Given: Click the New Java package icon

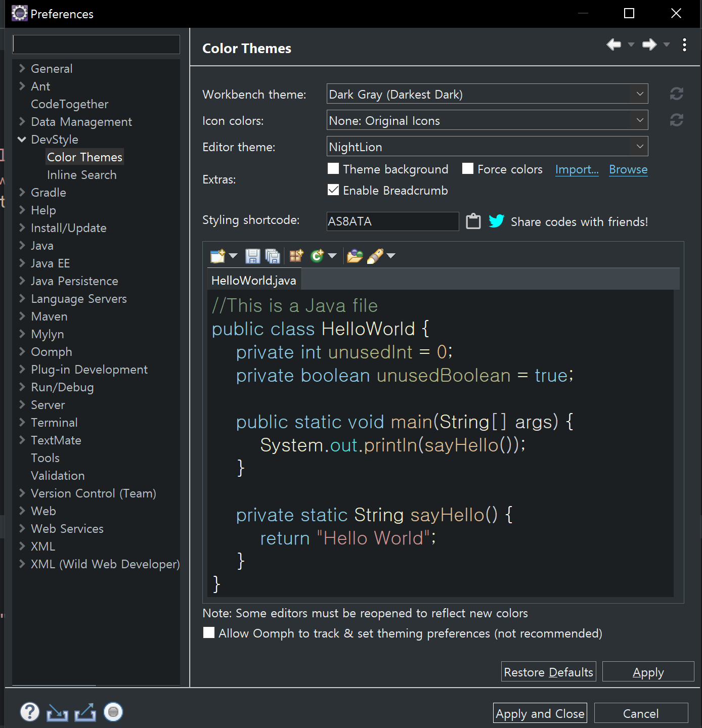Looking at the screenshot, I should 296,256.
